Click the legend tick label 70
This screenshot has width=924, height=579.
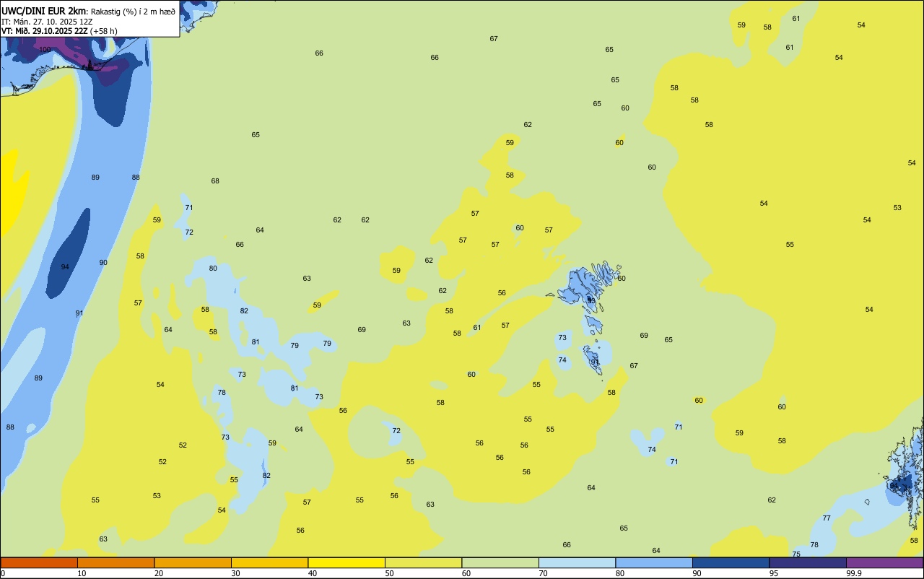click(x=543, y=573)
